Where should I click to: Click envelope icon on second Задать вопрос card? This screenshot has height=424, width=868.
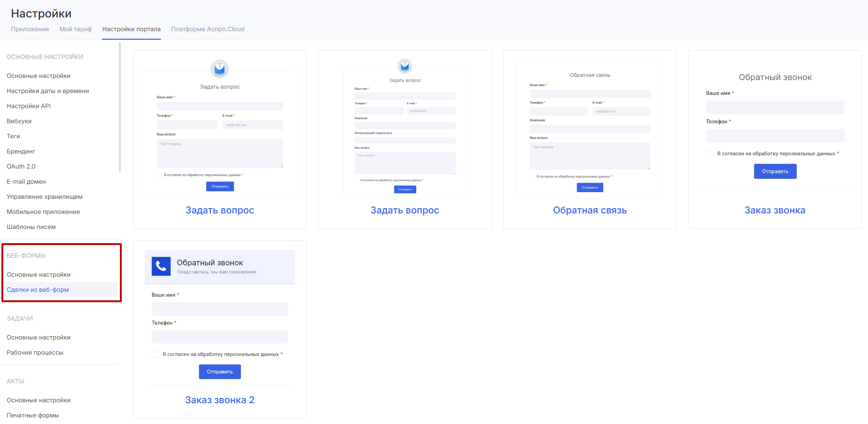pos(405,66)
